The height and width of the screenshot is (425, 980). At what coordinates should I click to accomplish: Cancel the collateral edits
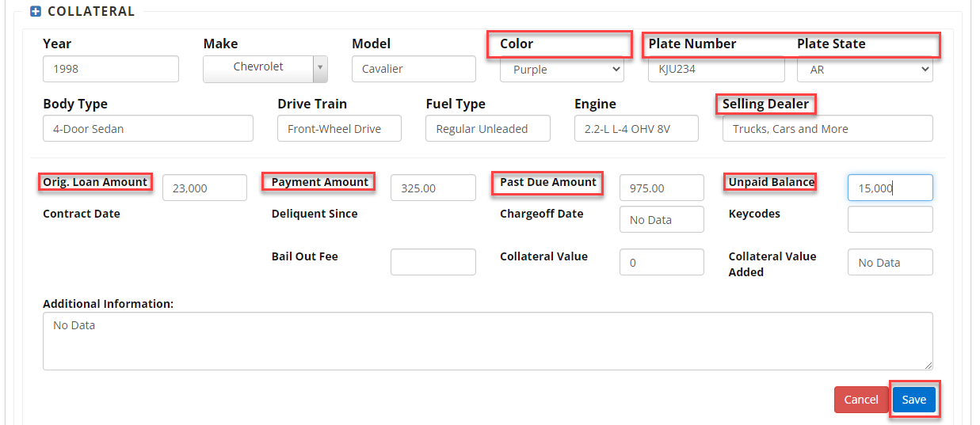point(861,400)
